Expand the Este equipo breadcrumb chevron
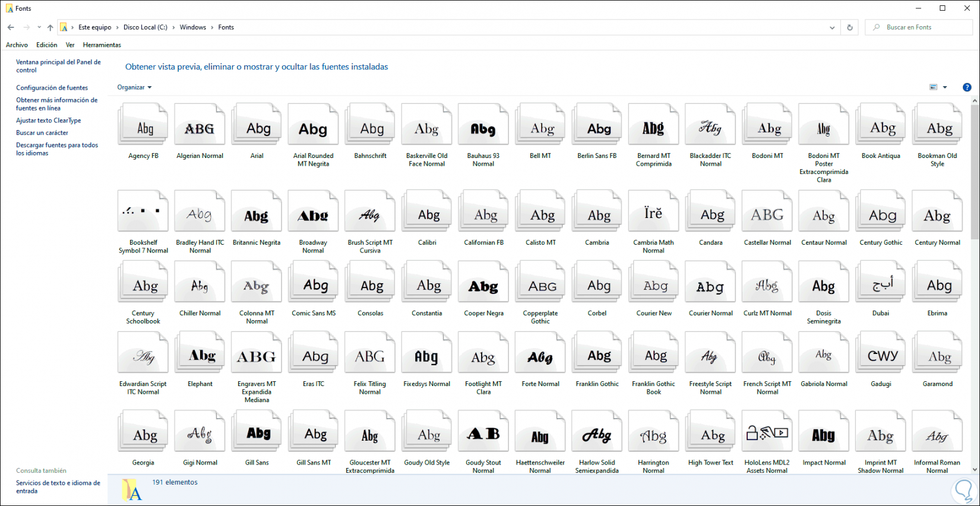This screenshot has width=980, height=506. pyautogui.click(x=117, y=27)
